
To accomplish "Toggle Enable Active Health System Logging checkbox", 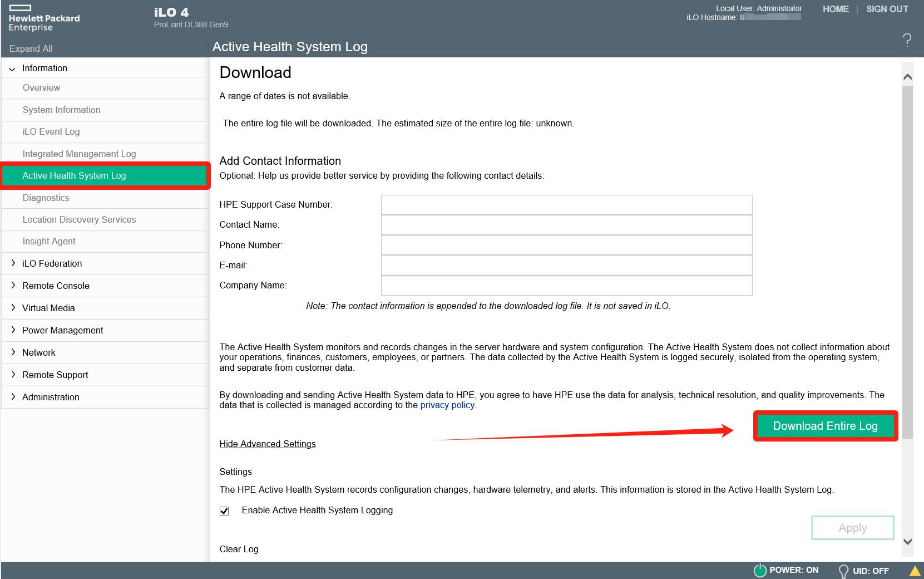I will pos(224,511).
